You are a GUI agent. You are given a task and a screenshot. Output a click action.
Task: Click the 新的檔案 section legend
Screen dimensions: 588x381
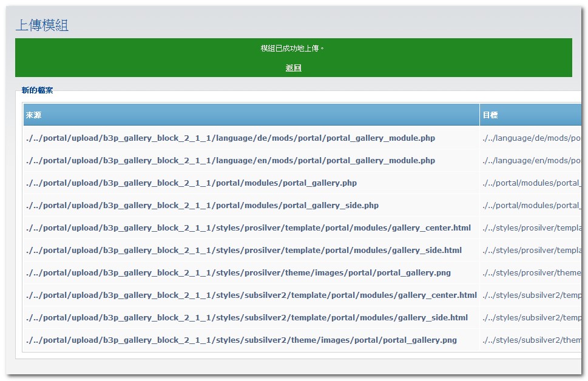[37, 90]
